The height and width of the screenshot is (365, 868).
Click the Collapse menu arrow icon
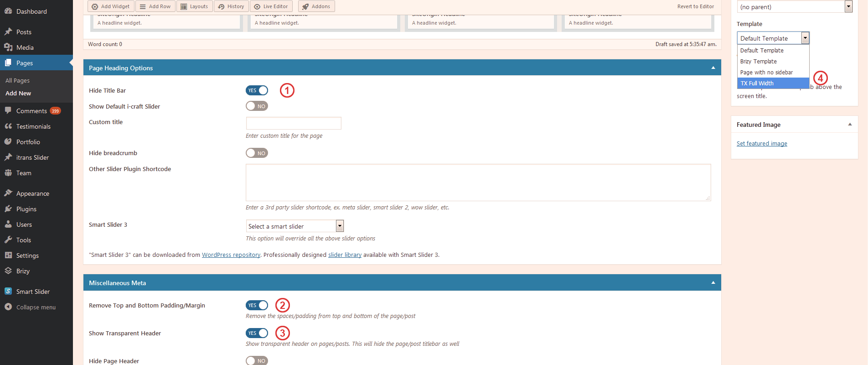pos(8,307)
